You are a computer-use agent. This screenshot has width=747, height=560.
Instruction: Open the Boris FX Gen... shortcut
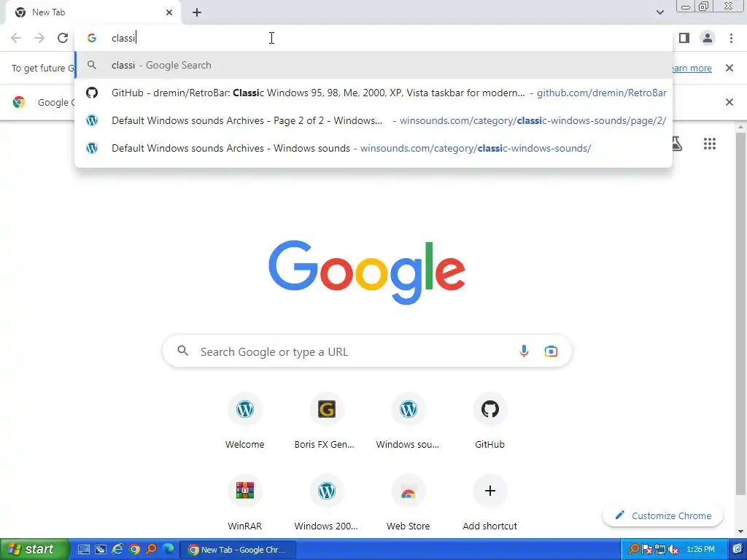[326, 421]
